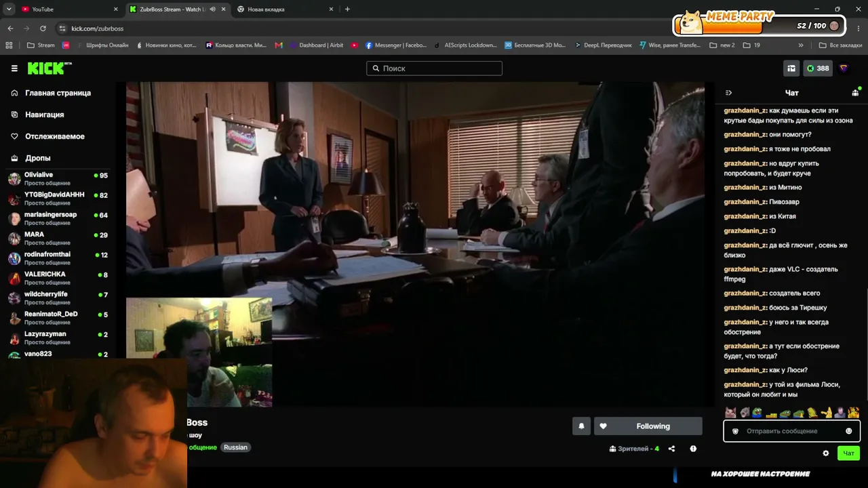The width and height of the screenshot is (868, 488).
Task: Open marlasingersoap channel from sidebar
Action: [x=58, y=218]
